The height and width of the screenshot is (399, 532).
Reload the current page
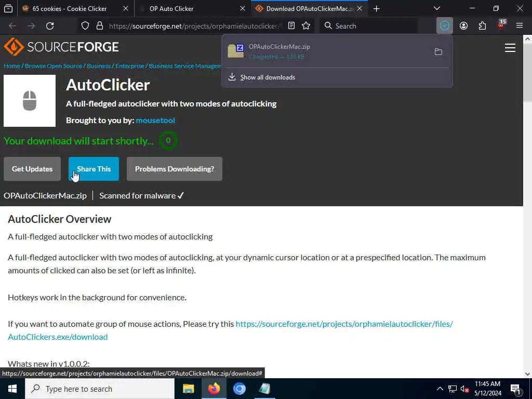pyautogui.click(x=50, y=26)
